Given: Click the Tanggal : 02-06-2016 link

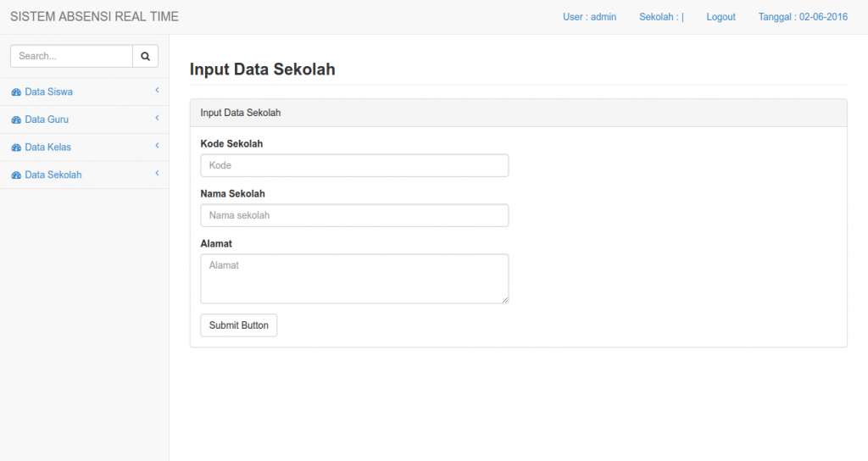Looking at the screenshot, I should [803, 17].
